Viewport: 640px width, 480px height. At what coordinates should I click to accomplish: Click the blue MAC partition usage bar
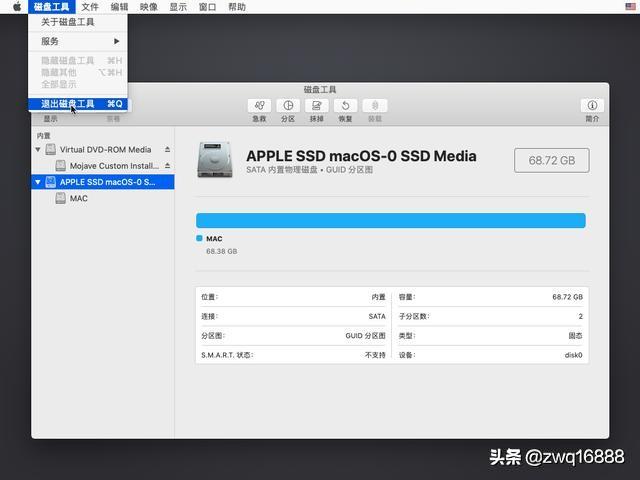point(391,220)
